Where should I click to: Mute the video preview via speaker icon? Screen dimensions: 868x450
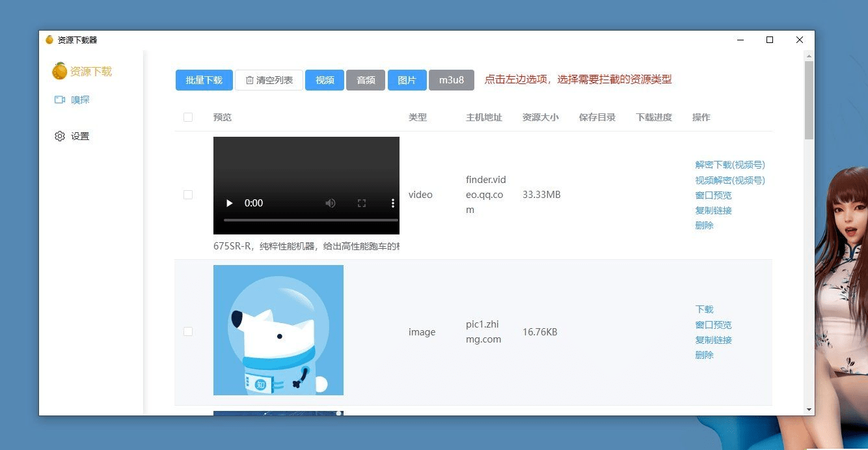331,203
